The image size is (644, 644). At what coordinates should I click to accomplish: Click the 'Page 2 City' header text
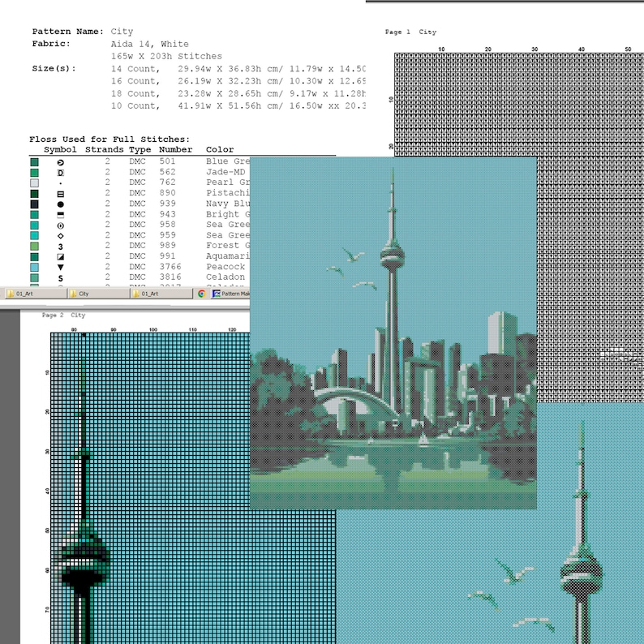[x=63, y=315]
